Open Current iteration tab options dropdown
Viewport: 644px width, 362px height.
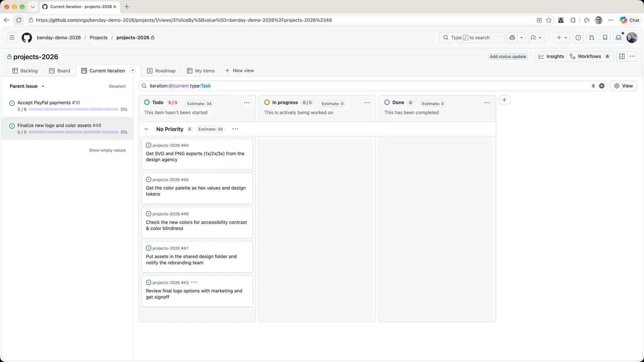[x=132, y=70]
